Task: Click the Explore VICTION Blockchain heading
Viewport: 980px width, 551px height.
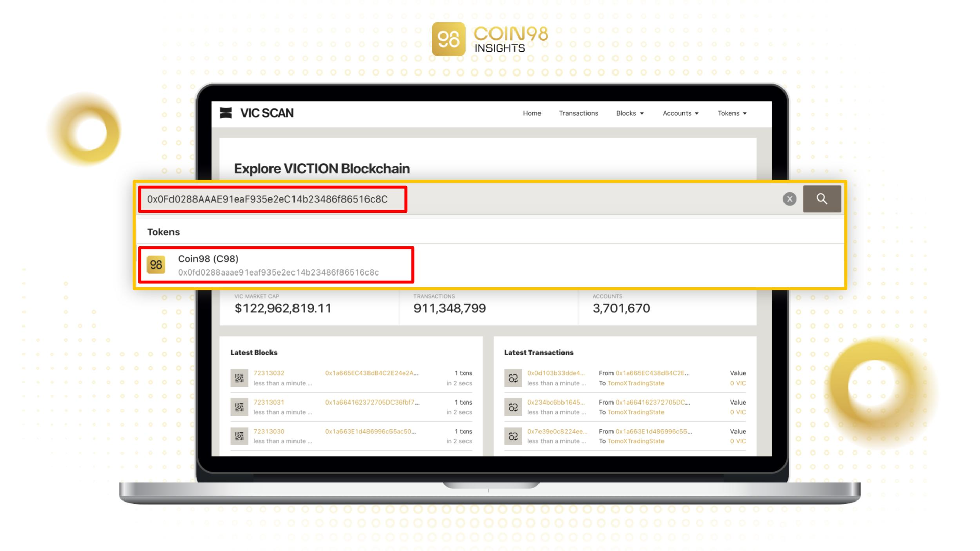Action: pyautogui.click(x=322, y=169)
